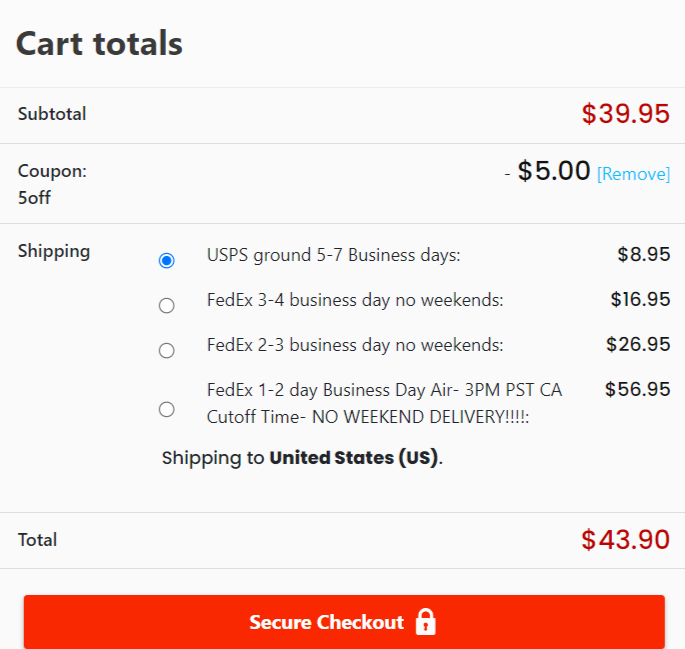Click the $8.95 USPS shipping price
685x649 pixels.
[643, 254]
